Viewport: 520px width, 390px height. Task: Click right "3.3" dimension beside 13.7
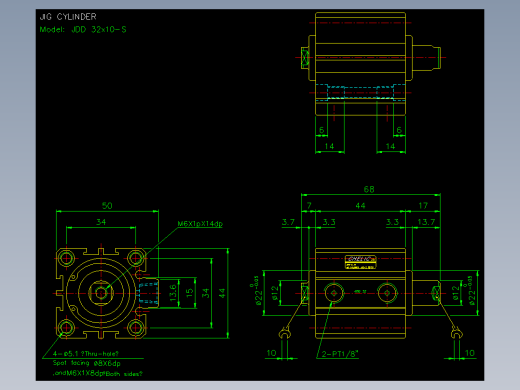coord(392,222)
